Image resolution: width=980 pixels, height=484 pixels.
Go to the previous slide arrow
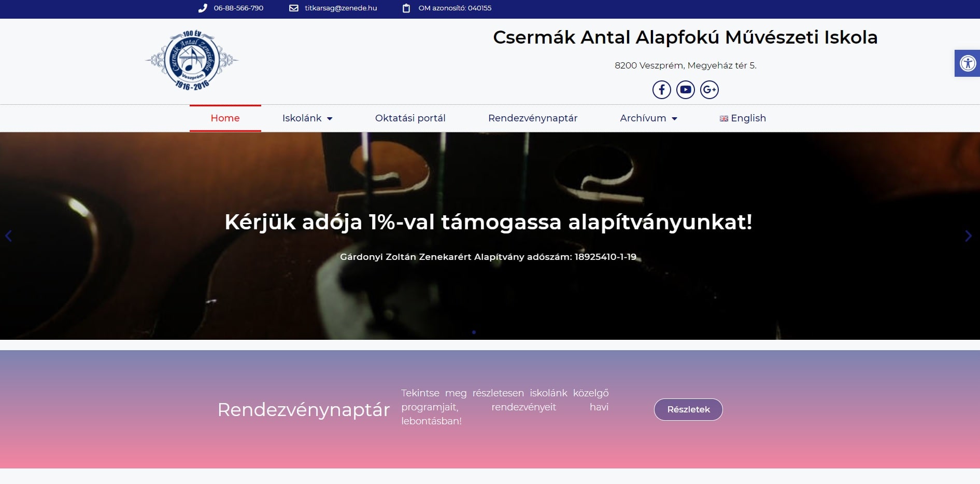point(8,236)
